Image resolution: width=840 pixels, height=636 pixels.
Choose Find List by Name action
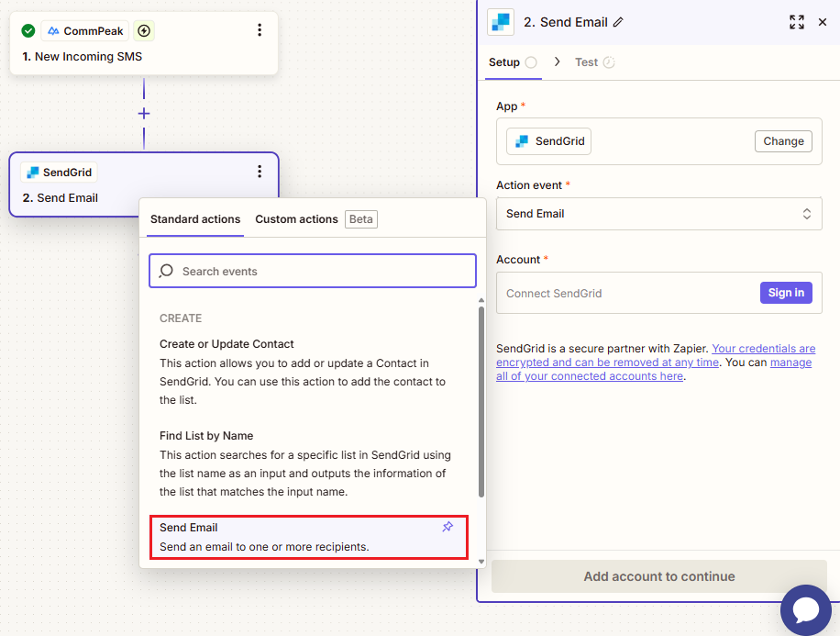pyautogui.click(x=308, y=463)
